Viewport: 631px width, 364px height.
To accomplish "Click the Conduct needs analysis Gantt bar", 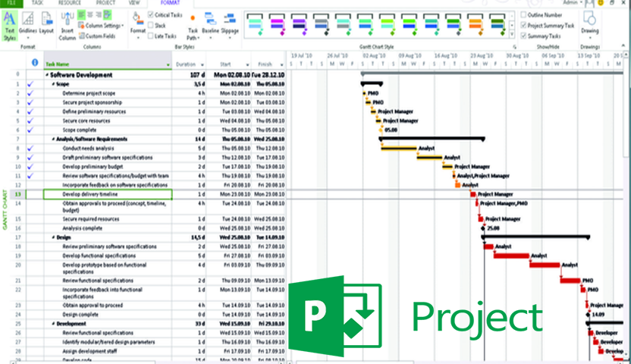I will tap(398, 149).
